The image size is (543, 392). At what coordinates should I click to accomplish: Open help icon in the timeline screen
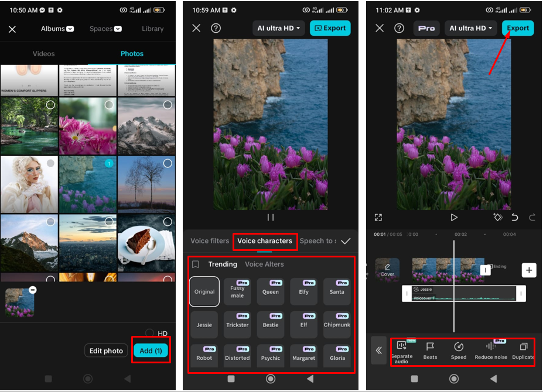(399, 28)
